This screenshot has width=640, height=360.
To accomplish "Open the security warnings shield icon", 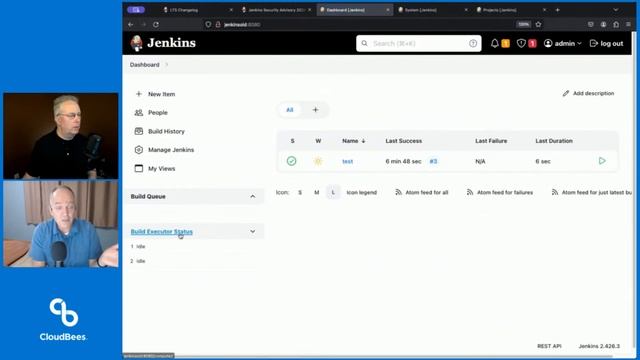I will click(521, 43).
